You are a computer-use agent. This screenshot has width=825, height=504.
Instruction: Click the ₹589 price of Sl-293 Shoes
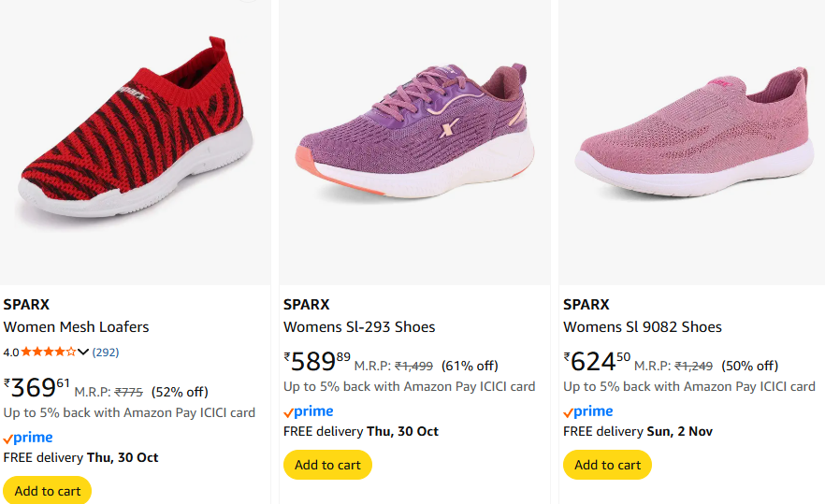[x=317, y=362]
